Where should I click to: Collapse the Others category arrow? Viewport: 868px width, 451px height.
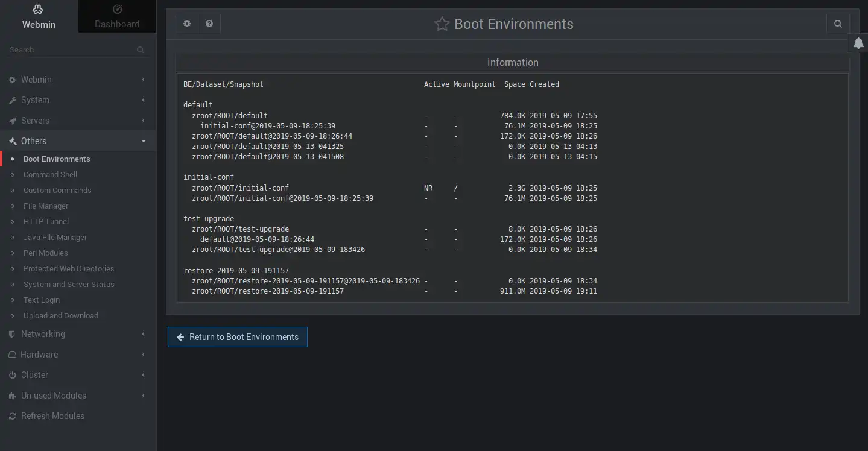tap(144, 141)
